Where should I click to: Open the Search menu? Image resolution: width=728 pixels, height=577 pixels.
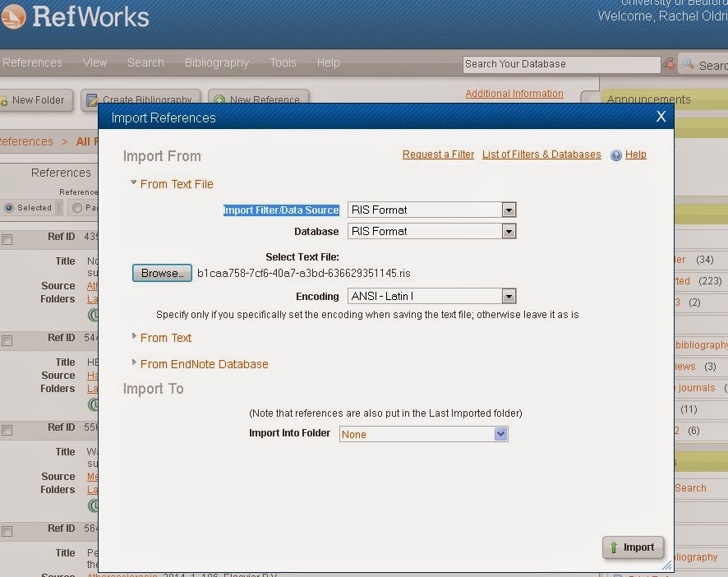tap(145, 62)
